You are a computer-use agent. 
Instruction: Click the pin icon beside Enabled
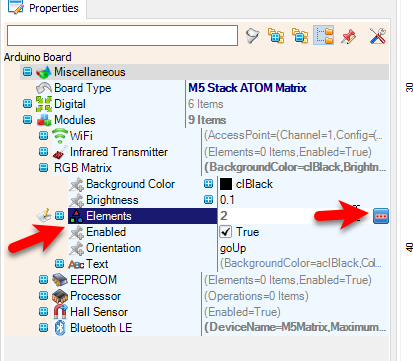coord(76,232)
